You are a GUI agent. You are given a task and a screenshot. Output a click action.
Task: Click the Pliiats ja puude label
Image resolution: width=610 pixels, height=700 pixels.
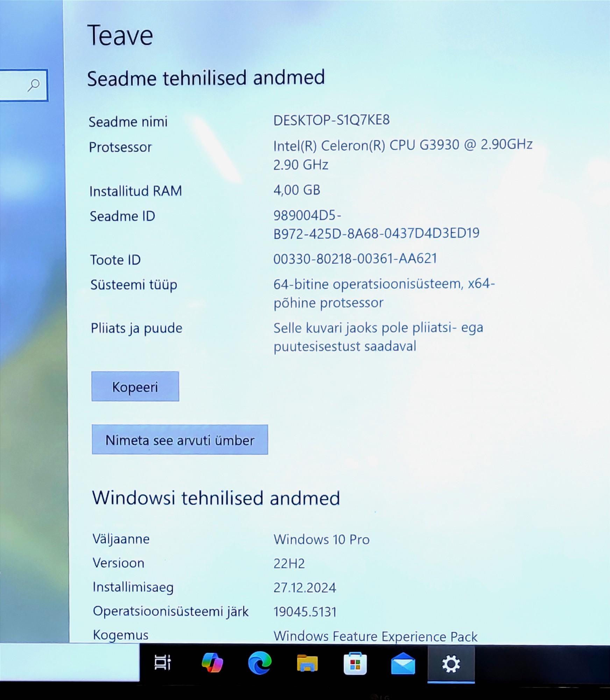pyautogui.click(x=136, y=328)
